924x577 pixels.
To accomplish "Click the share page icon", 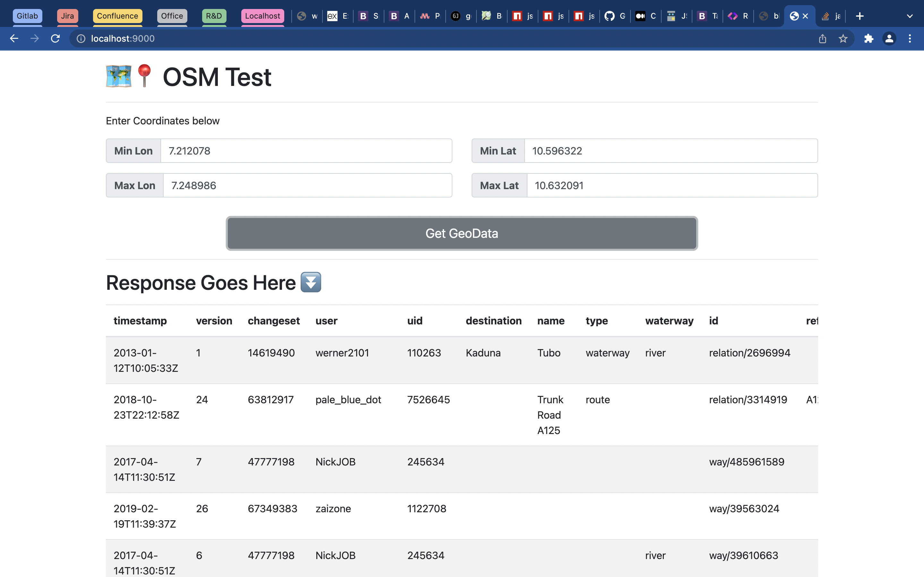I will tap(822, 38).
